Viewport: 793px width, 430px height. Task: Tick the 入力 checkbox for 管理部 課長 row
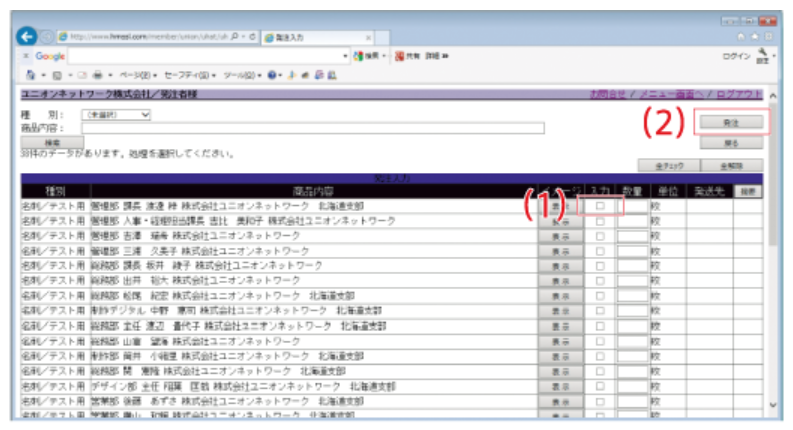[600, 206]
